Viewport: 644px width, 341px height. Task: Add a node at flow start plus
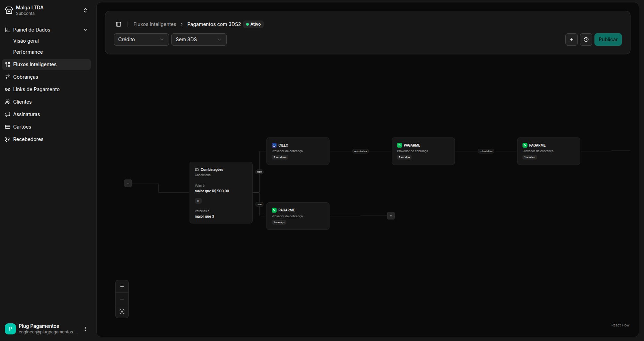click(x=128, y=183)
